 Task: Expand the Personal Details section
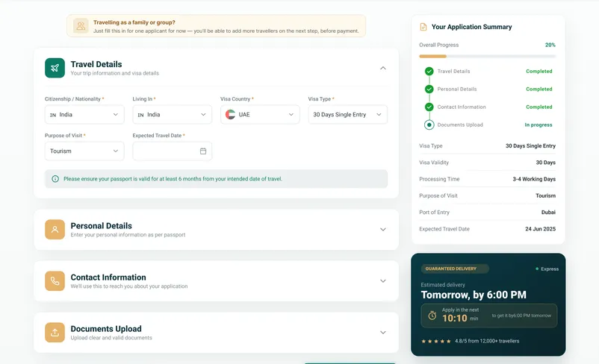click(x=383, y=230)
